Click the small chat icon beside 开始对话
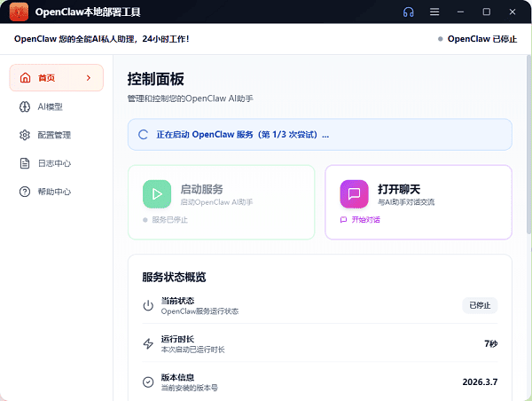The image size is (532, 401). tap(343, 220)
